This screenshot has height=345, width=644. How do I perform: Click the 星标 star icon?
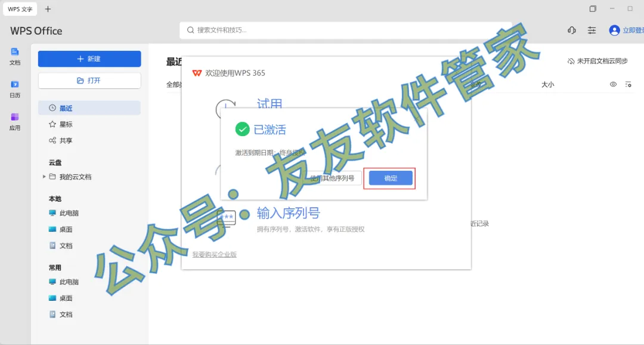coord(52,124)
